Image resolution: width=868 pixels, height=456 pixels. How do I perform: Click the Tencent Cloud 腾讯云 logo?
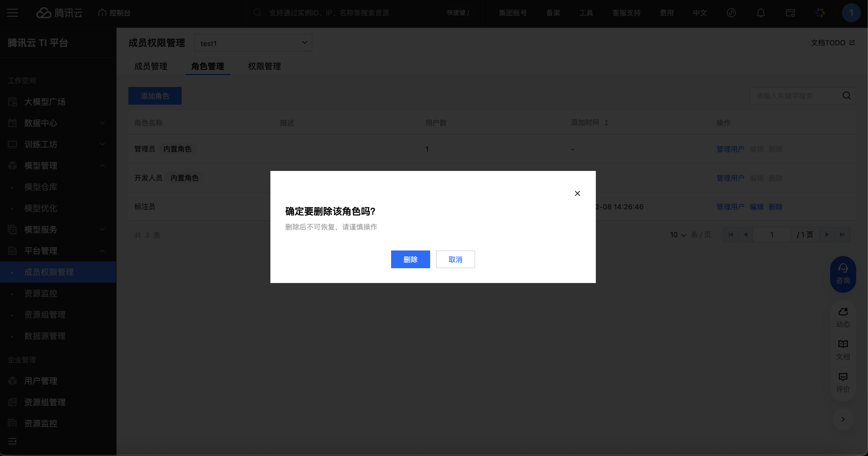click(59, 13)
